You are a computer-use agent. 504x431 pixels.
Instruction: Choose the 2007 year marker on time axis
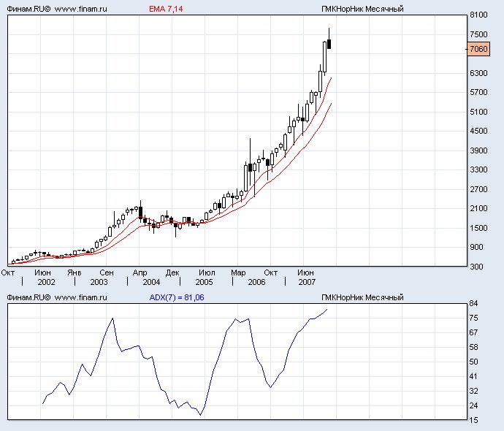tap(307, 281)
